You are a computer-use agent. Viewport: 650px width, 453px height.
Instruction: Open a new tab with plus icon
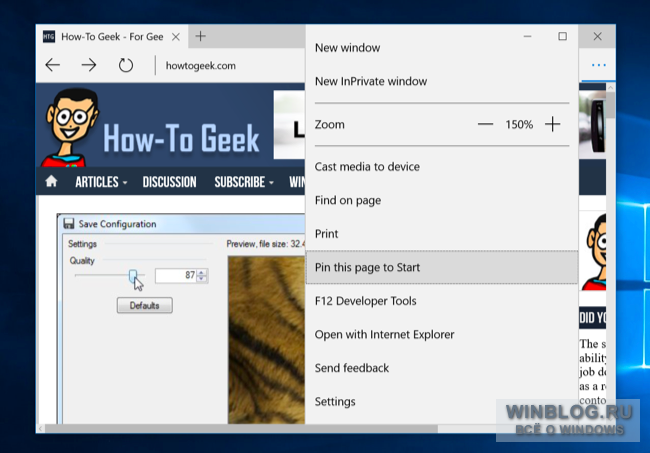pos(201,36)
